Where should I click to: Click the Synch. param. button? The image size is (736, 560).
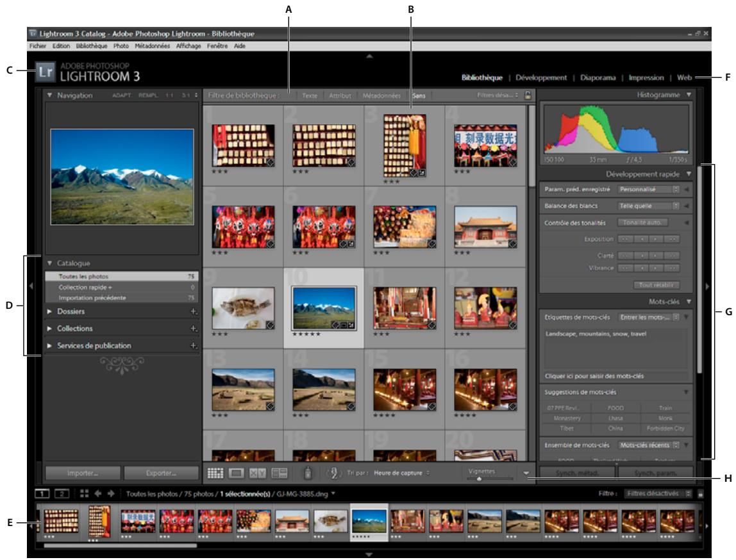tap(655, 474)
